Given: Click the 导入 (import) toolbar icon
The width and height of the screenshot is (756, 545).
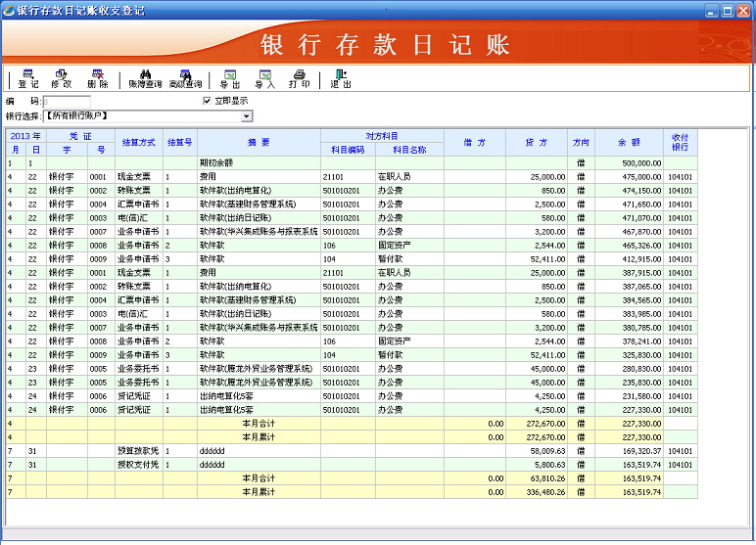Looking at the screenshot, I should click(264, 78).
